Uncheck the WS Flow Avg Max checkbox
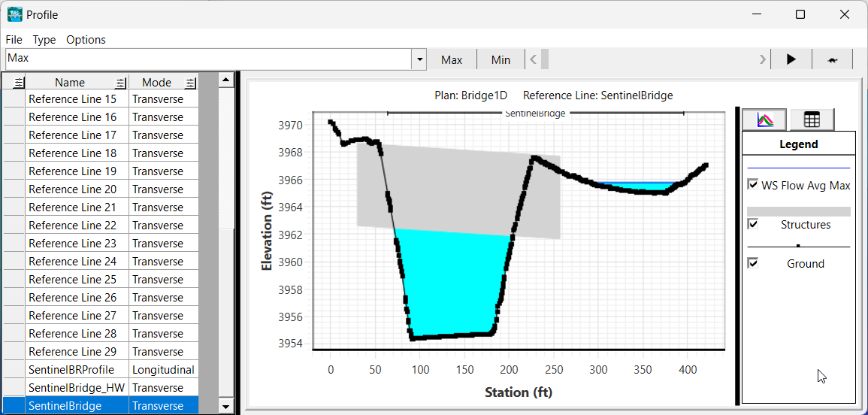The height and width of the screenshot is (415, 868). pos(753,184)
